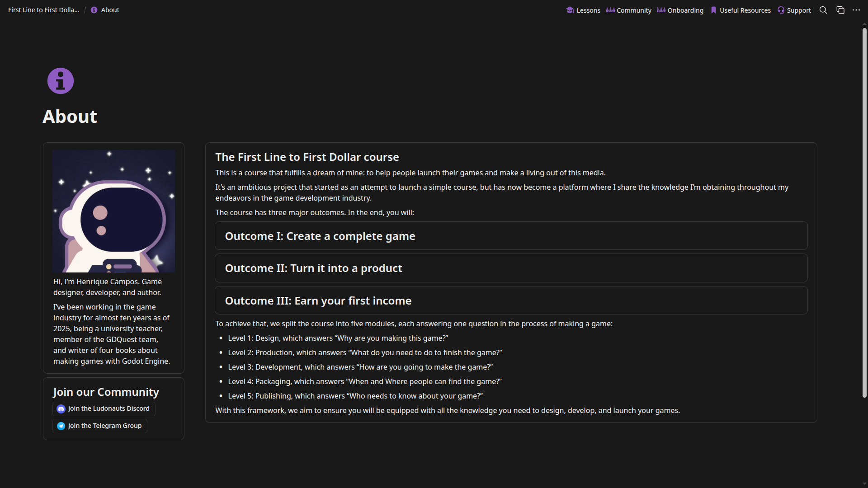
Task: Click the astronaut profile image
Action: 114,211
